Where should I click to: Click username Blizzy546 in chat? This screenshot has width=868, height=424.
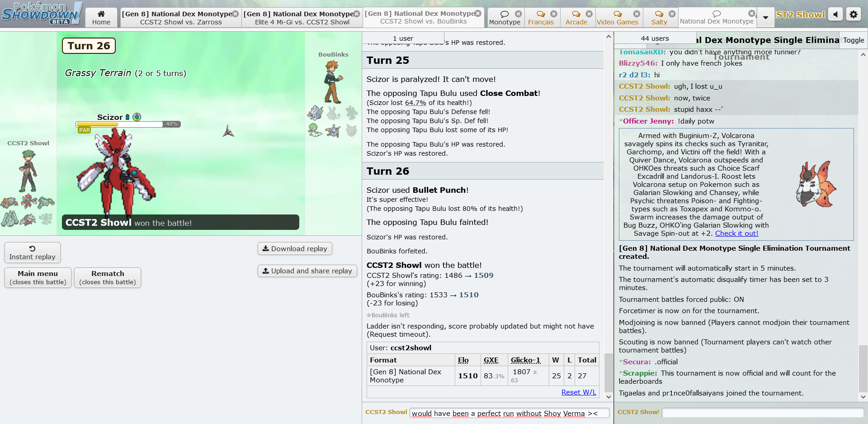(638, 63)
